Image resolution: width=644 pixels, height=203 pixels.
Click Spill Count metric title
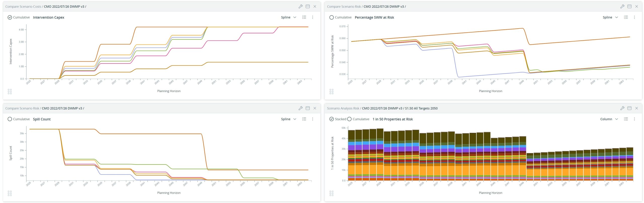(x=42, y=119)
